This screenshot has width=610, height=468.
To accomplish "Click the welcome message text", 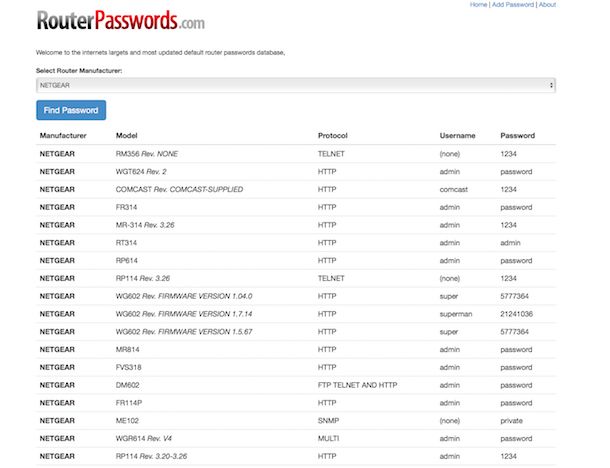I will tap(160, 53).
